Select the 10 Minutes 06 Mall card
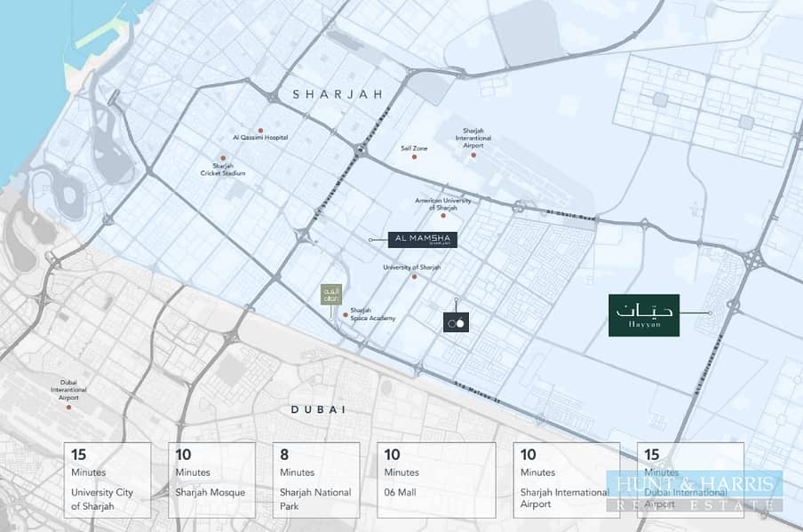 (x=420, y=480)
